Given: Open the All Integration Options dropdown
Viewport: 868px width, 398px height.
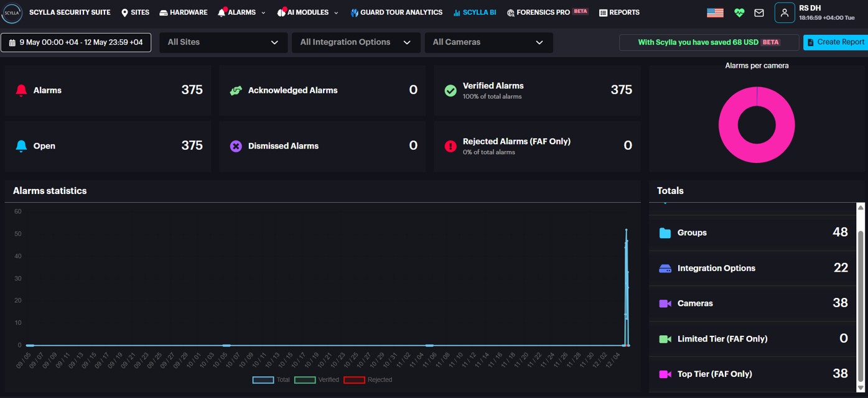Looking at the screenshot, I should click(355, 42).
